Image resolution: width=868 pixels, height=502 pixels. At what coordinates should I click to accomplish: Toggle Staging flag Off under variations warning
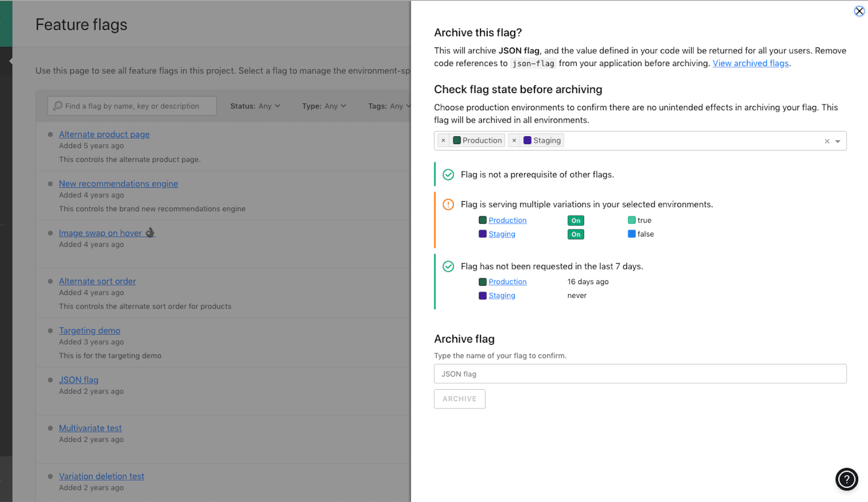(575, 234)
